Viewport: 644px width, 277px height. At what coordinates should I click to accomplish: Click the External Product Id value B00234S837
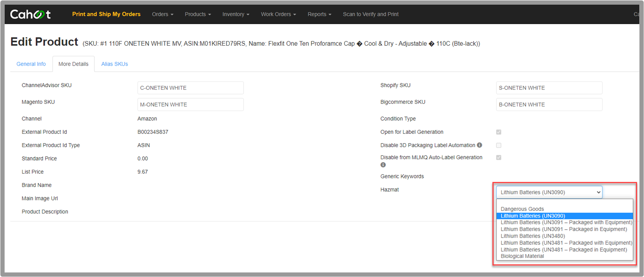click(153, 132)
